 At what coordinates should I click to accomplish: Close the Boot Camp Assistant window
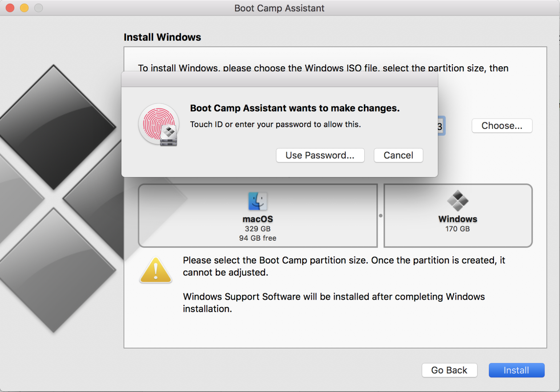(x=10, y=8)
